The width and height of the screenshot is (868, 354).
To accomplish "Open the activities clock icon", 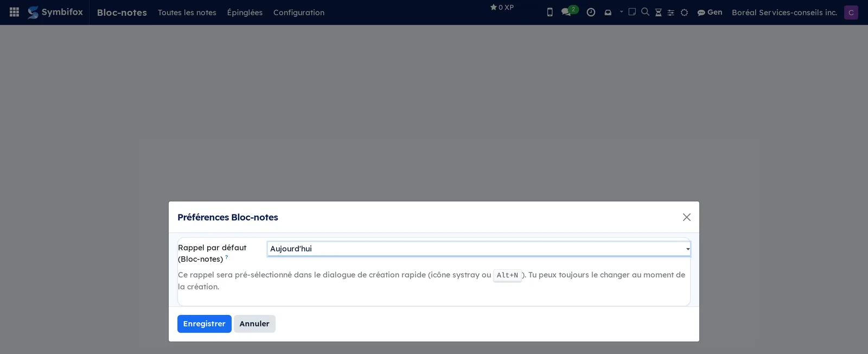I will point(591,12).
